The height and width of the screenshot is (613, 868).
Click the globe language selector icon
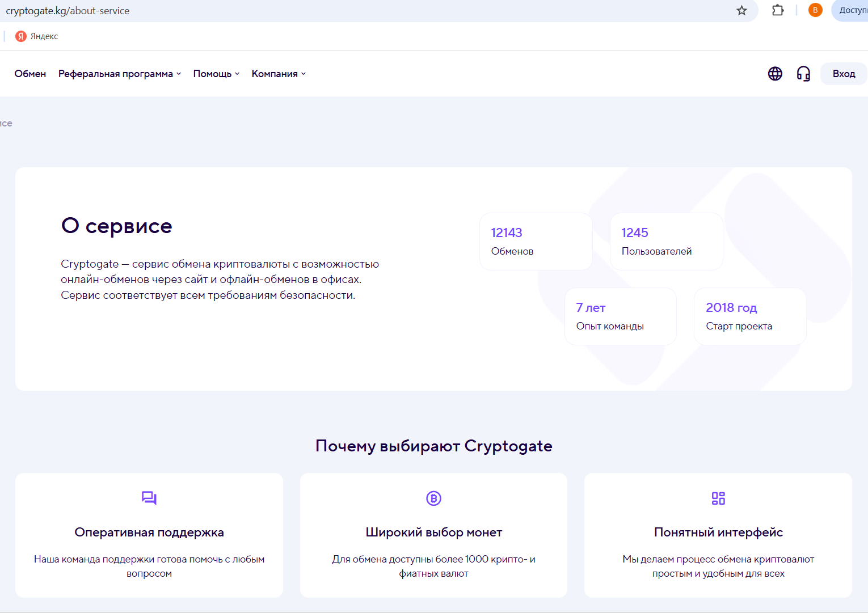point(775,74)
